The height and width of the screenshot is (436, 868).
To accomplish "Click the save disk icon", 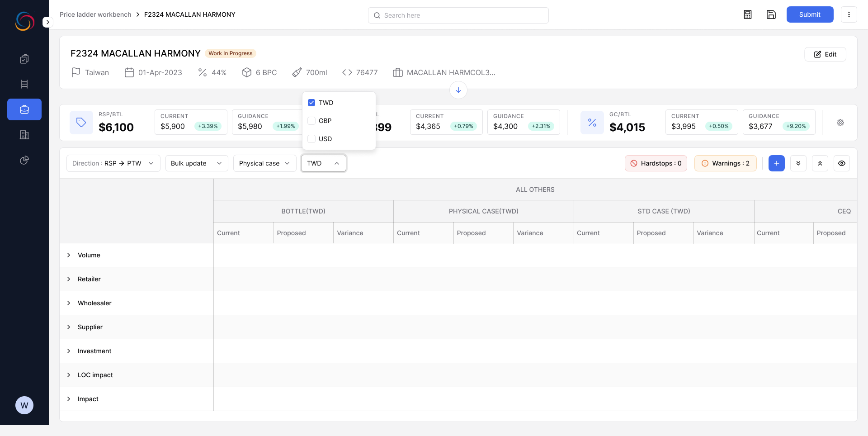I will click(771, 14).
